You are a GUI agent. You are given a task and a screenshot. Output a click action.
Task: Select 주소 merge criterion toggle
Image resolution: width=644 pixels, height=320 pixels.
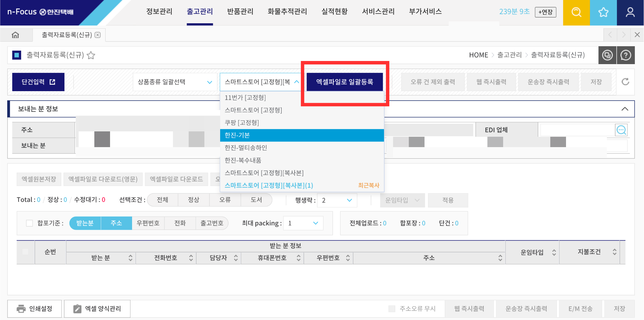point(116,223)
